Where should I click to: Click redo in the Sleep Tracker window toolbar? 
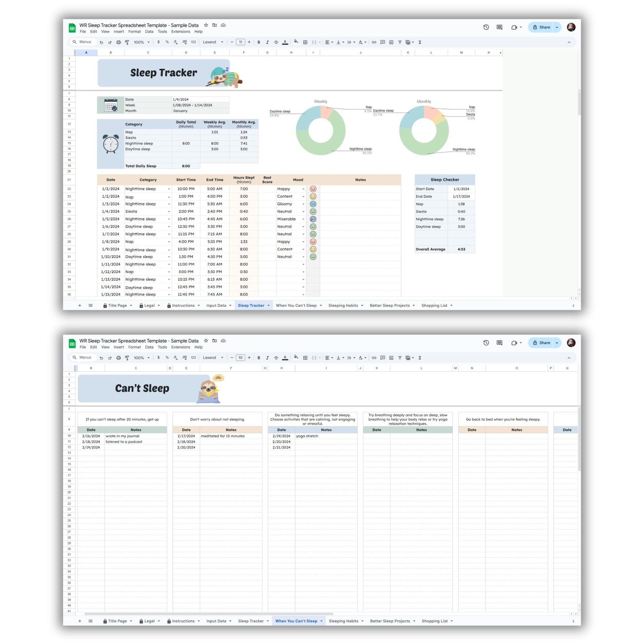tap(110, 42)
